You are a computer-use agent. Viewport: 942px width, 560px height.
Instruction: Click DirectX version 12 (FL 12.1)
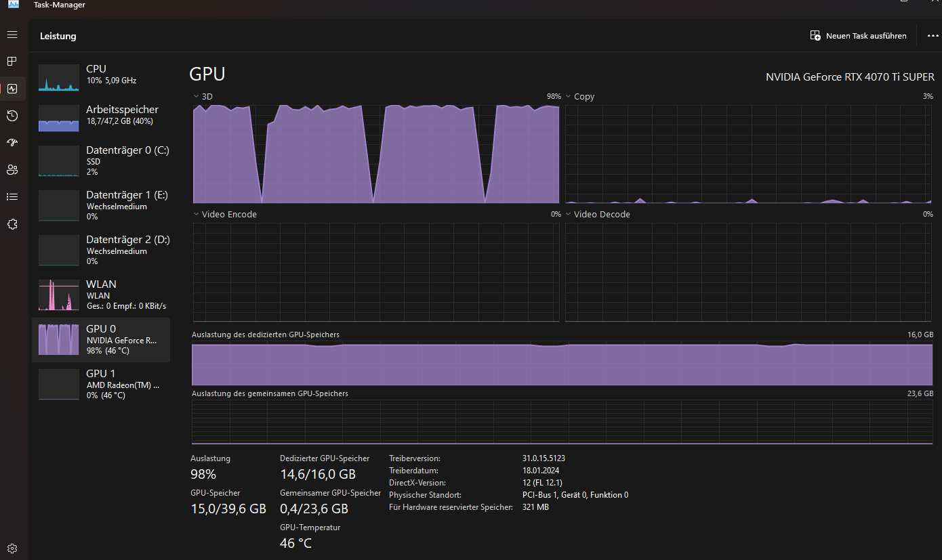pos(542,483)
